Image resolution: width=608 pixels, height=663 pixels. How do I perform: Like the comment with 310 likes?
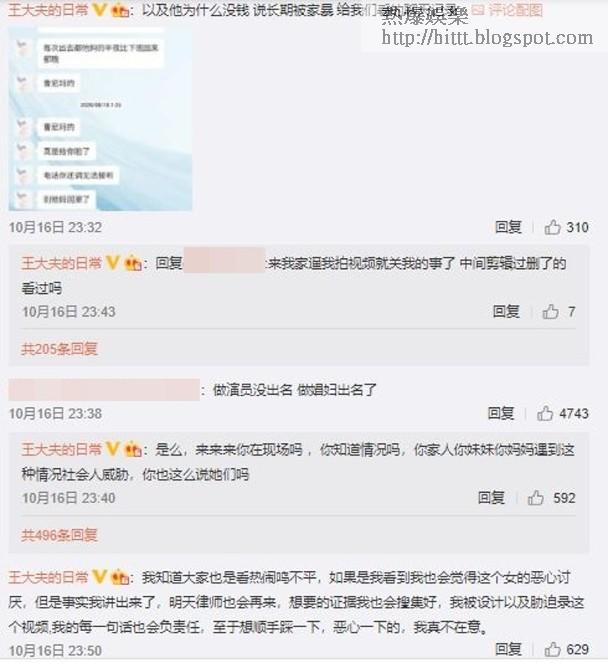pos(552,227)
